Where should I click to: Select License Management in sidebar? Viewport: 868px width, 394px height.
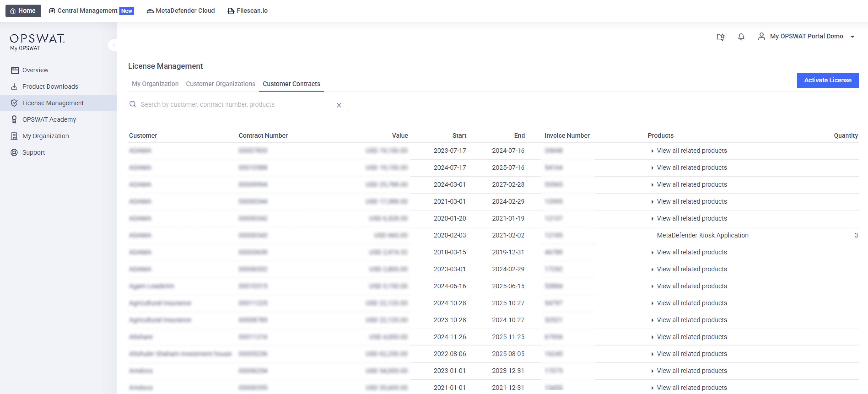pos(58,103)
